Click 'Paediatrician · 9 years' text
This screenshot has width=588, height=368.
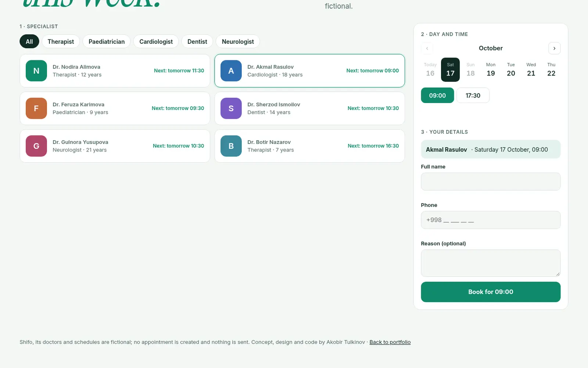coord(80,112)
